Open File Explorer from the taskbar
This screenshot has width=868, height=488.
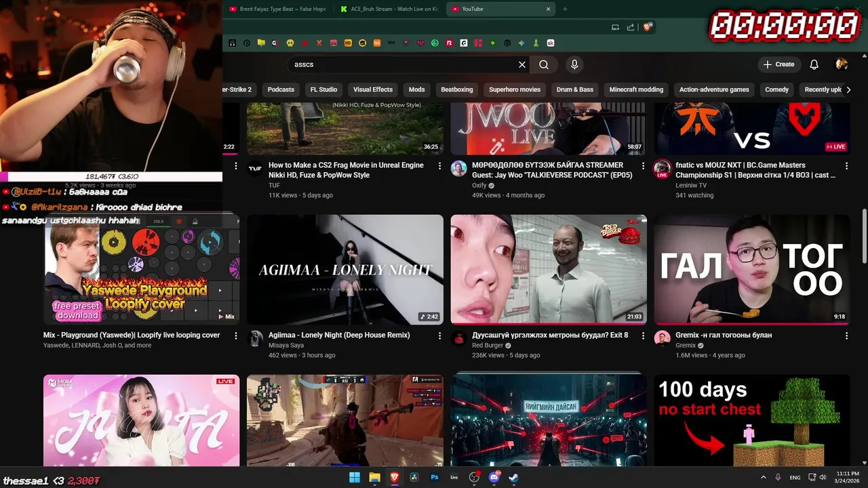tap(374, 477)
